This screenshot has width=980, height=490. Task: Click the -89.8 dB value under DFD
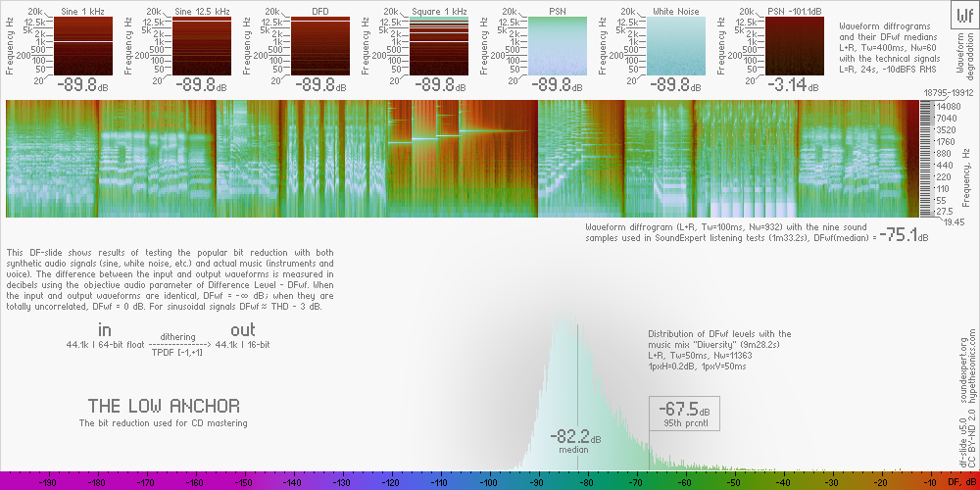tap(320, 85)
